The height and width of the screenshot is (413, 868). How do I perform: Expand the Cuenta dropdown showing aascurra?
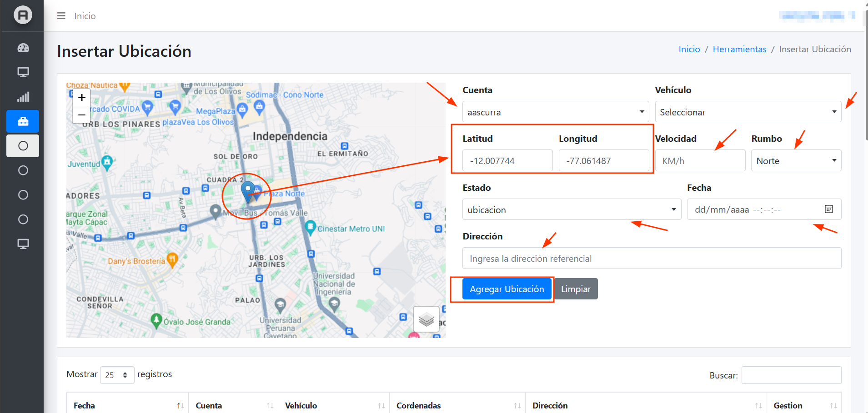[x=555, y=112]
